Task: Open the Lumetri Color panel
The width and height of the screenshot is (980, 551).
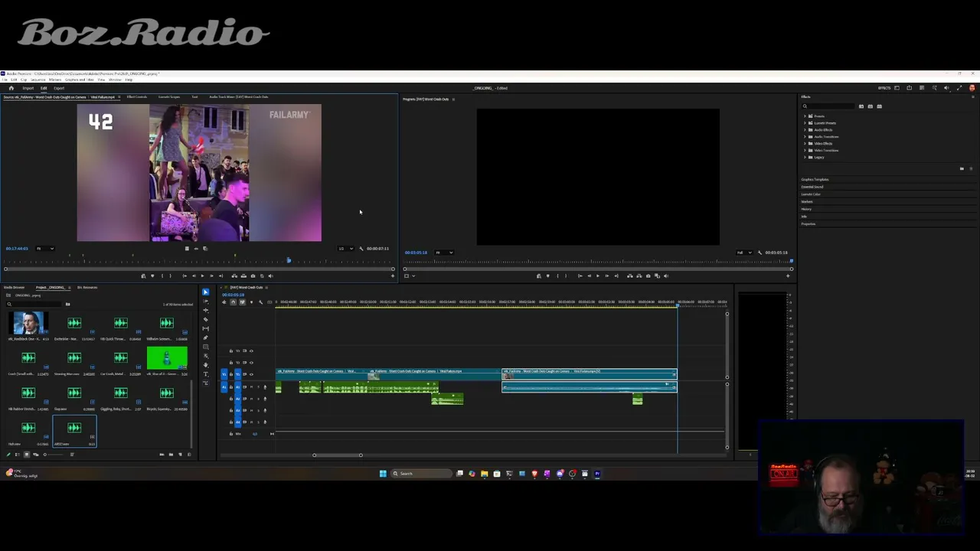Action: tap(811, 194)
